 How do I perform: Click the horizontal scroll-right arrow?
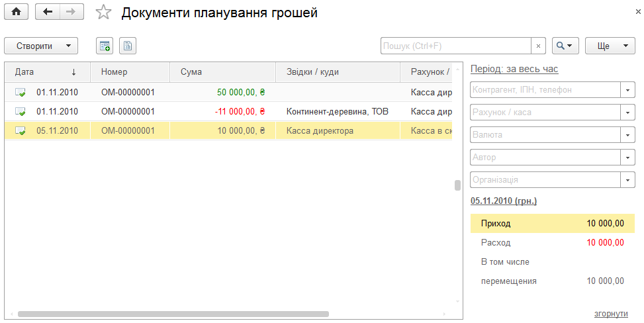pyautogui.click(x=444, y=314)
